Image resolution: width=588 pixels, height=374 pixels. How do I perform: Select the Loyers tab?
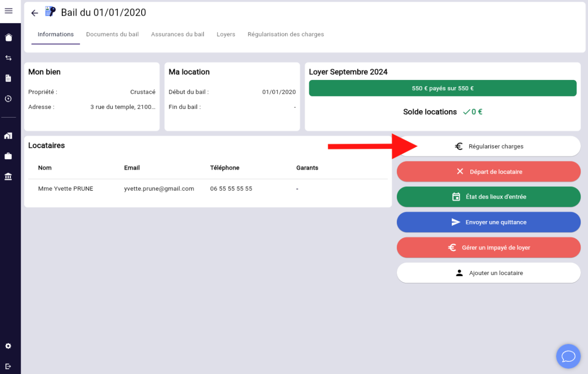pyautogui.click(x=226, y=34)
